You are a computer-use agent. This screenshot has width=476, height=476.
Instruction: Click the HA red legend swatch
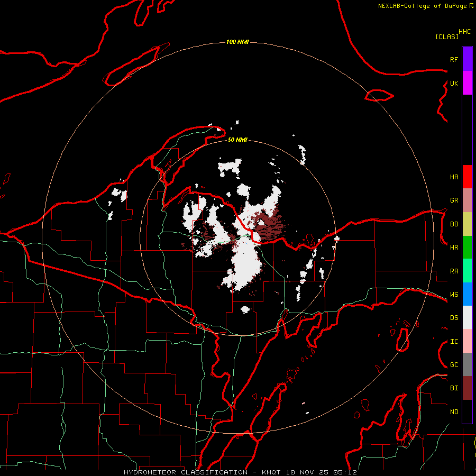467,177
